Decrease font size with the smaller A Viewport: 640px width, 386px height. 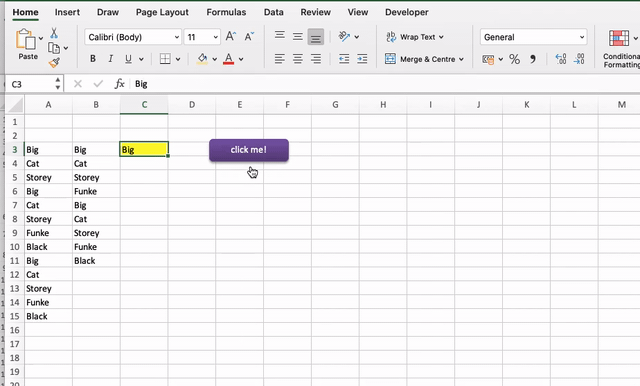pos(249,37)
